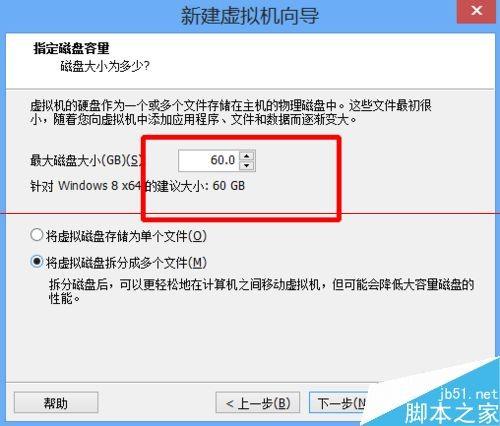Click the jb51.net watermark link

pos(469,395)
